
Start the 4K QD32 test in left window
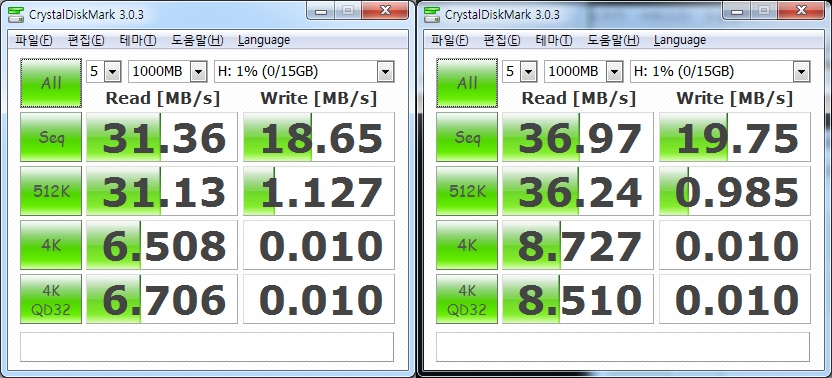tap(51, 299)
